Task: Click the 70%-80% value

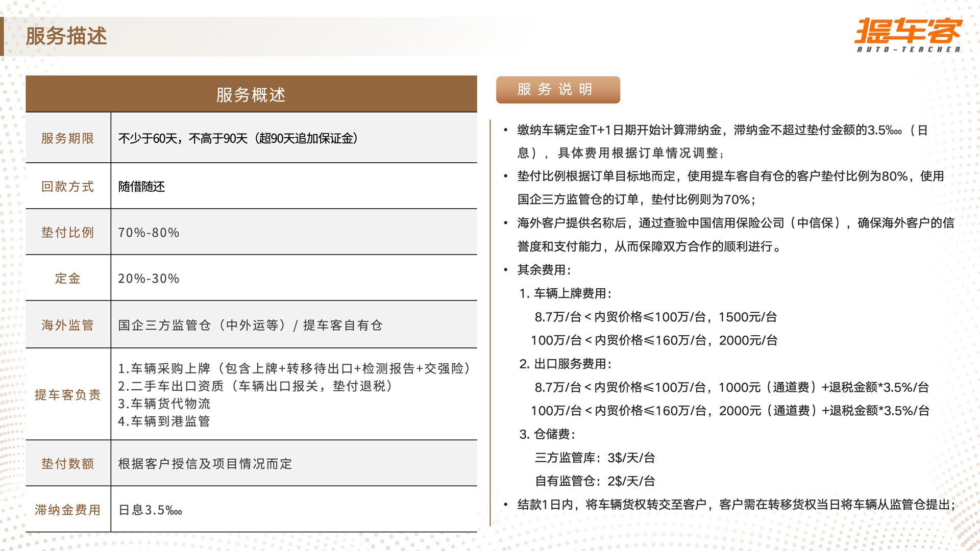Action: [x=149, y=233]
